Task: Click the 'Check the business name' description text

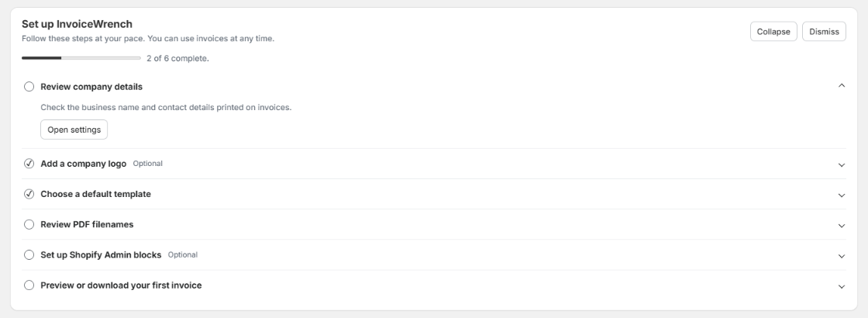Action: [166, 108]
